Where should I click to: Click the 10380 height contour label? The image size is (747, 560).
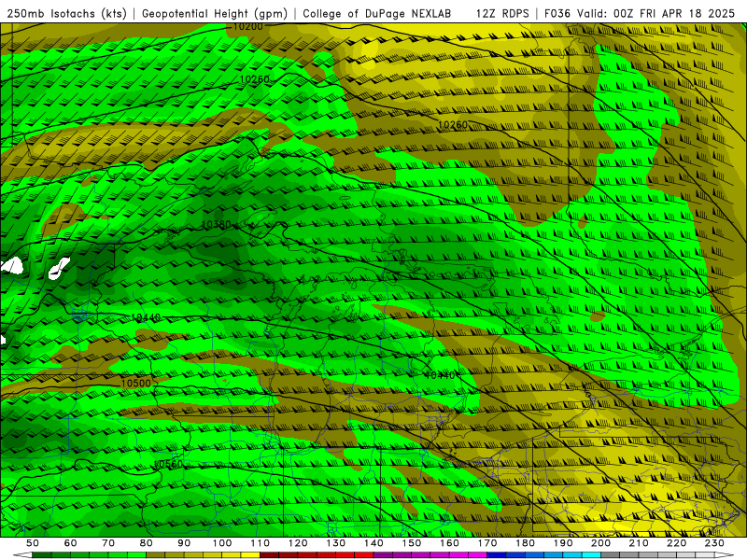coord(217,224)
